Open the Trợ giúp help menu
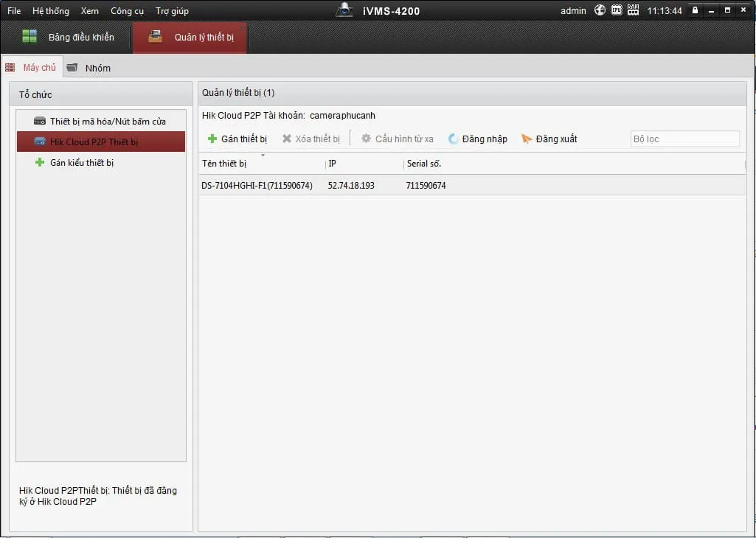This screenshot has height=538, width=756. (172, 11)
